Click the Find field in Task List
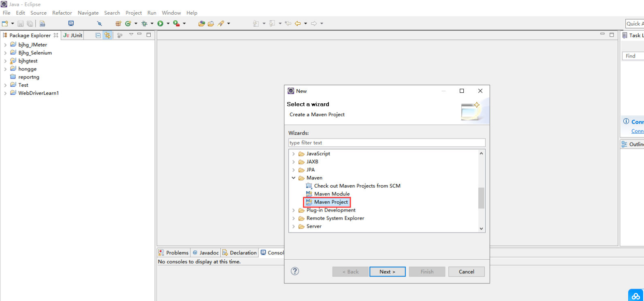Image resolution: width=644 pixels, height=301 pixels. pyautogui.click(x=633, y=56)
